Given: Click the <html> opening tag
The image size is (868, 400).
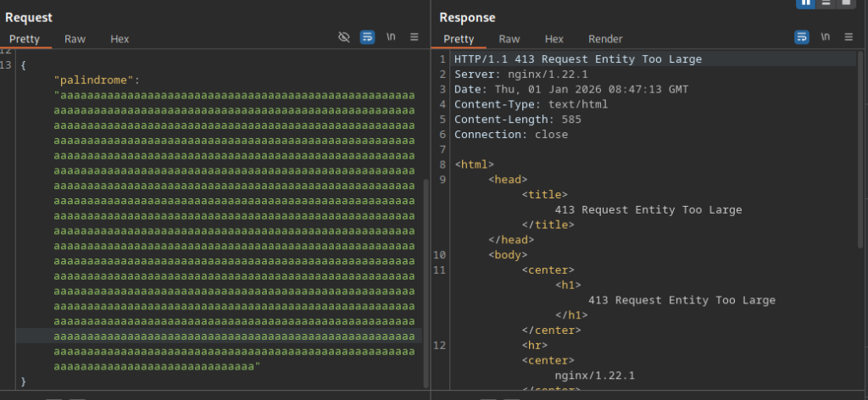Looking at the screenshot, I should click(x=475, y=164).
